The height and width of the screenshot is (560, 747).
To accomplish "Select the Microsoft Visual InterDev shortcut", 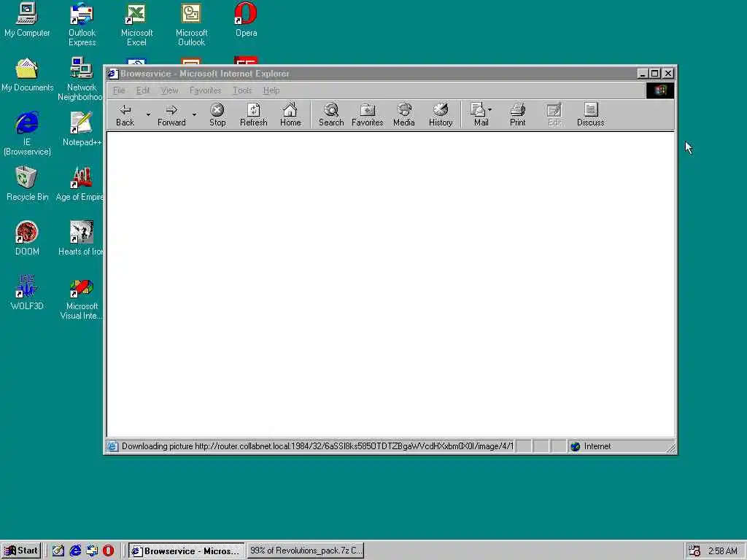I will click(82, 297).
